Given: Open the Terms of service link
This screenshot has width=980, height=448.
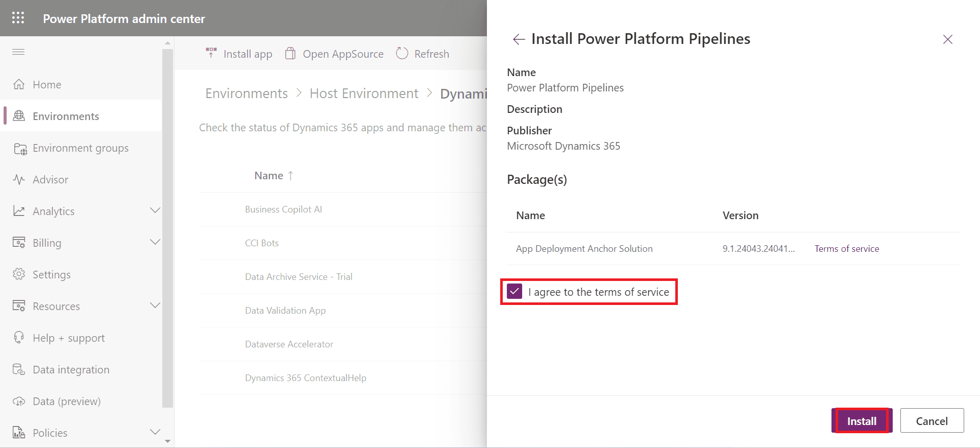Looking at the screenshot, I should coord(846,249).
